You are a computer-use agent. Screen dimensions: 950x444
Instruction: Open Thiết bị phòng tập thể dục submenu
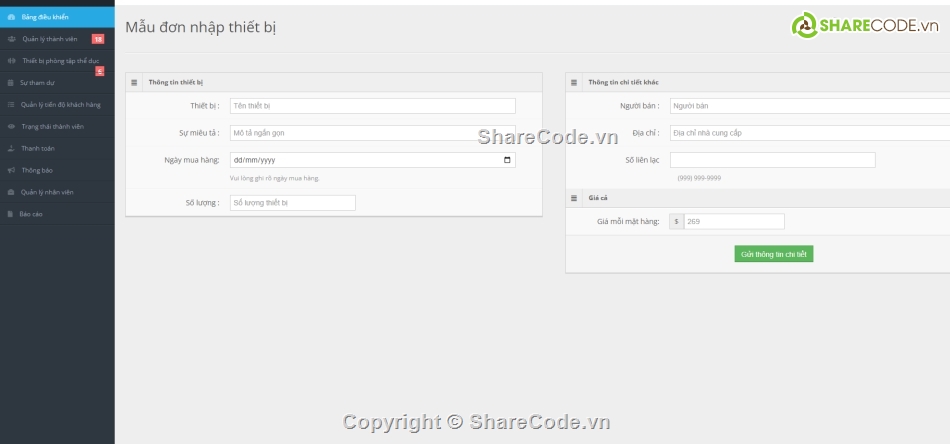[60, 61]
